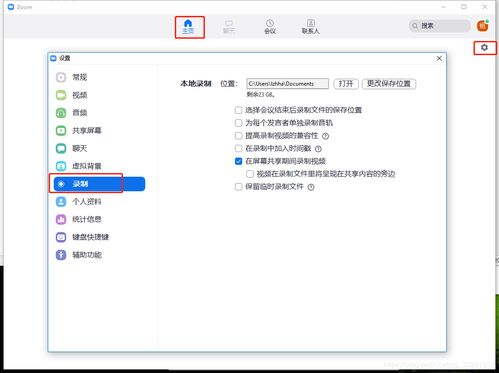The image size is (499, 373).
Task: Open 辅助功能 settings label
Action: pyautogui.click(x=87, y=255)
